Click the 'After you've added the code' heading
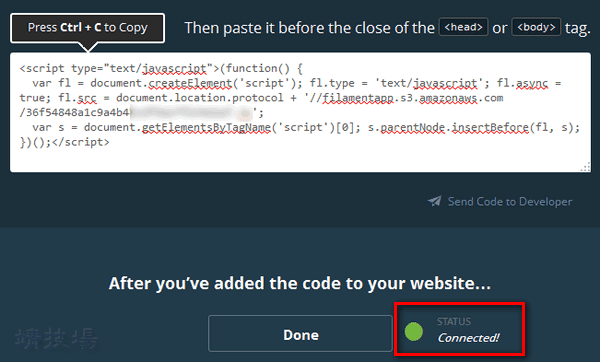 [x=300, y=284]
